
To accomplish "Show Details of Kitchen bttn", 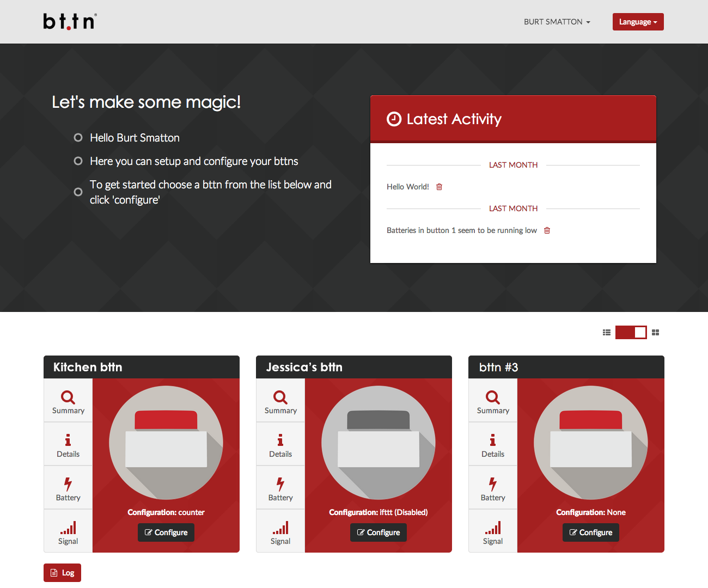I will [x=68, y=445].
